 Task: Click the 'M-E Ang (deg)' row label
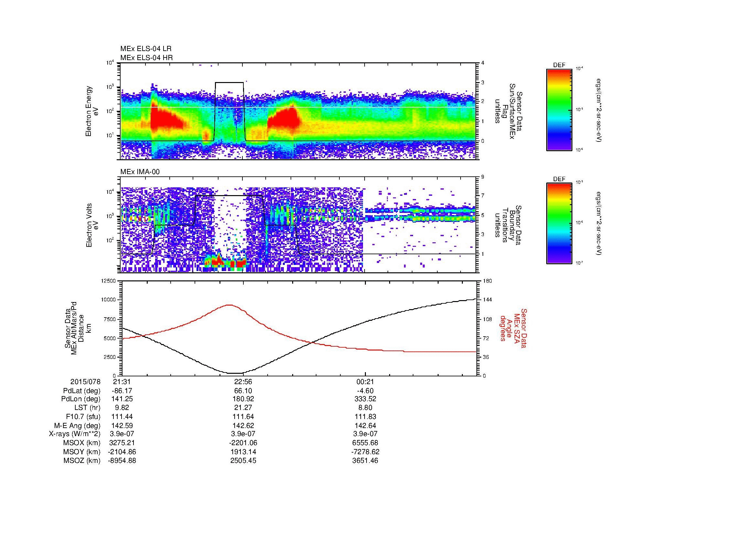click(77, 425)
